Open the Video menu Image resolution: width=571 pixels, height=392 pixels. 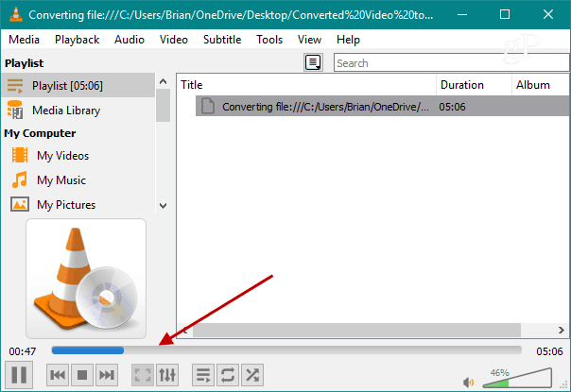click(174, 40)
